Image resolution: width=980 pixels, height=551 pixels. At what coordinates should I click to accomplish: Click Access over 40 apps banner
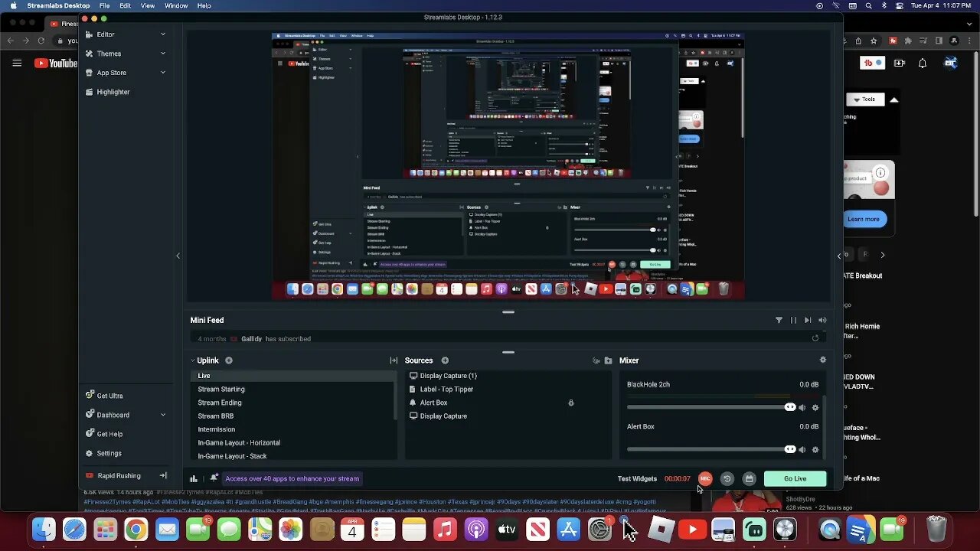click(x=292, y=479)
